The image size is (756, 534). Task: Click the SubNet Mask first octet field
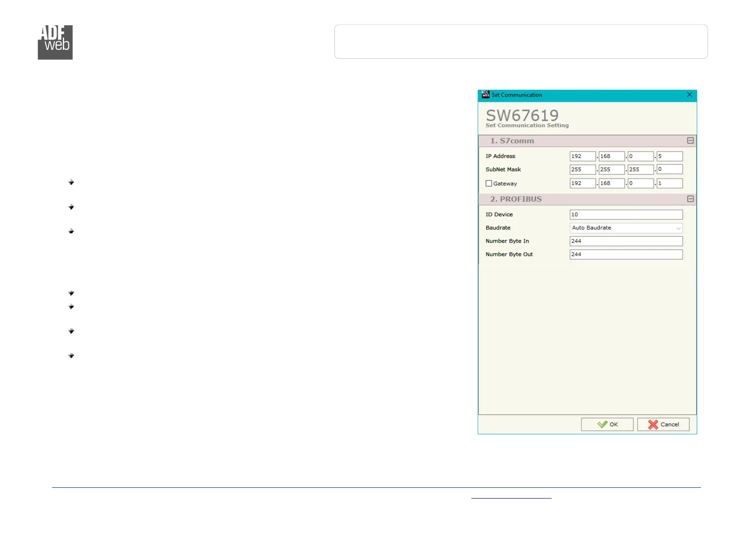[583, 170]
